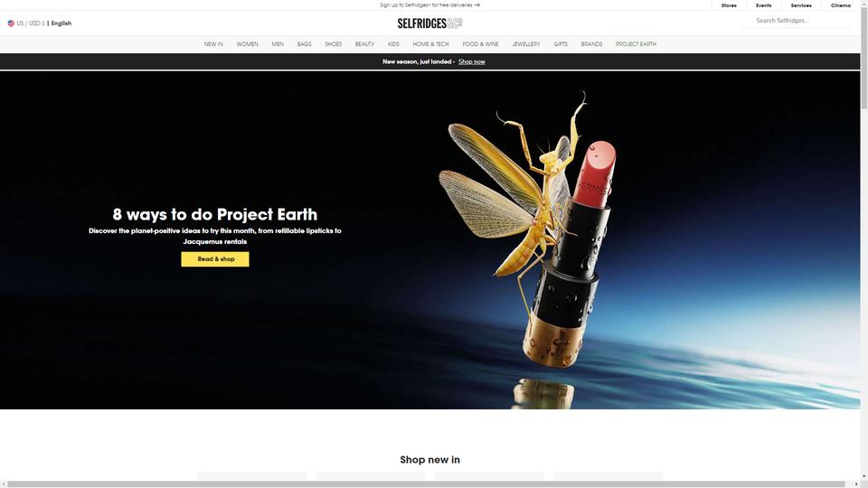Click the vertical scrollbar thumb
Image resolution: width=868 pixels, height=488 pixels.
pos(864,58)
